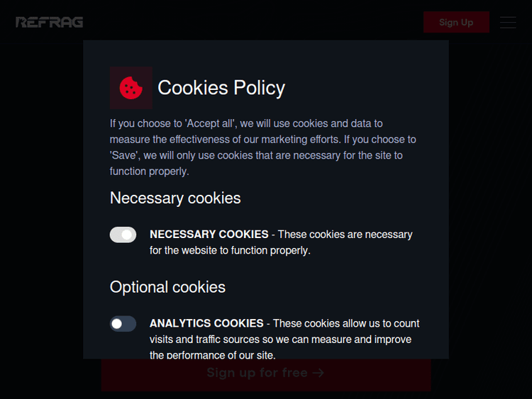Viewport: 532px width, 399px height.
Task: Click the intro cookies policy paragraph
Action: pyautogui.click(x=262, y=147)
